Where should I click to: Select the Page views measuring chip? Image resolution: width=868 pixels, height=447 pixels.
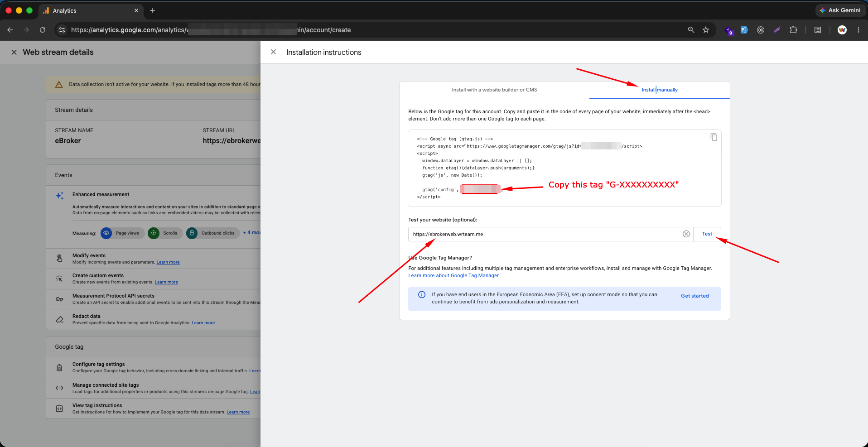pyautogui.click(x=122, y=233)
